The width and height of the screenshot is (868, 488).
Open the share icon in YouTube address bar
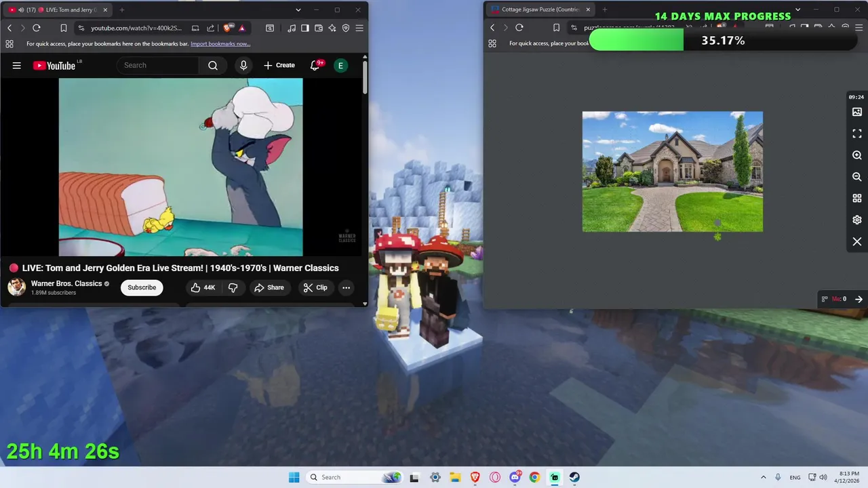210,28
